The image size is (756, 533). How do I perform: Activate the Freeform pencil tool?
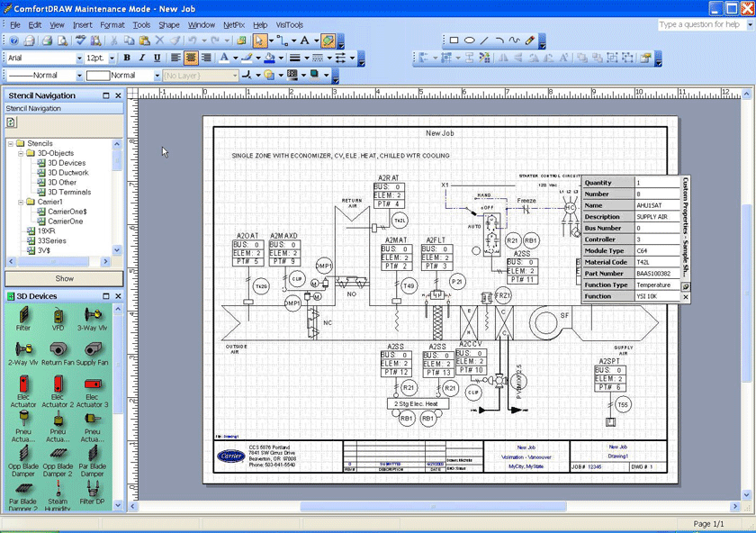(x=516, y=41)
